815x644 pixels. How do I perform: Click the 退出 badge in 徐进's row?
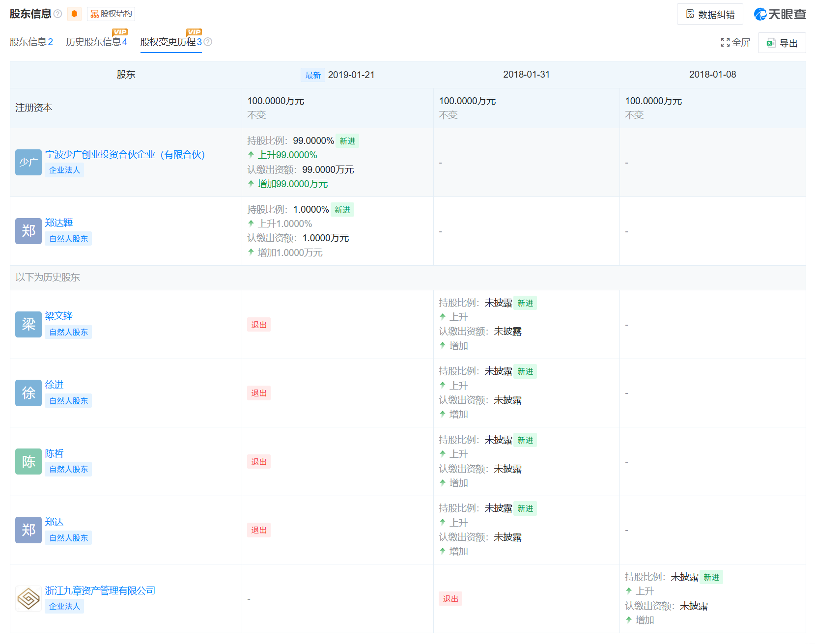coord(259,393)
